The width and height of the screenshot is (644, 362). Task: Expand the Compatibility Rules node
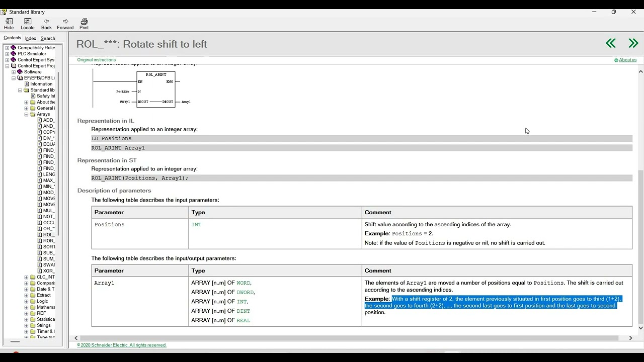pos(7,48)
